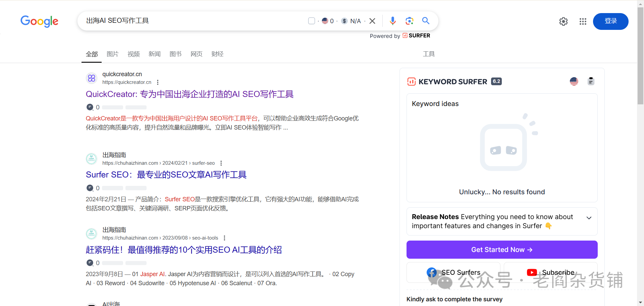
Task: Open Google Lens image search
Action: (409, 21)
